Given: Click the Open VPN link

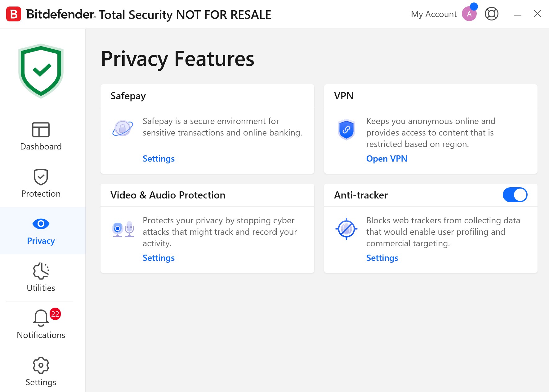Looking at the screenshot, I should [x=386, y=159].
